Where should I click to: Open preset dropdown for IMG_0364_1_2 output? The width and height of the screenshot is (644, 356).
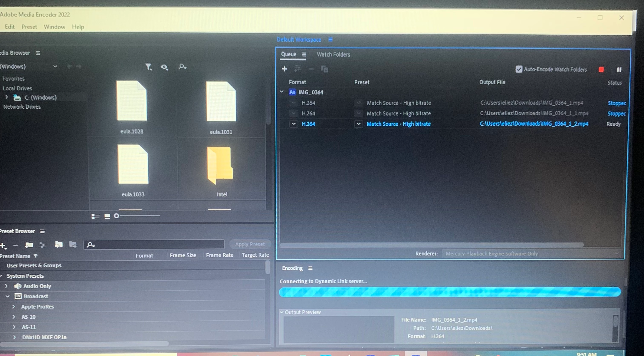pyautogui.click(x=358, y=124)
